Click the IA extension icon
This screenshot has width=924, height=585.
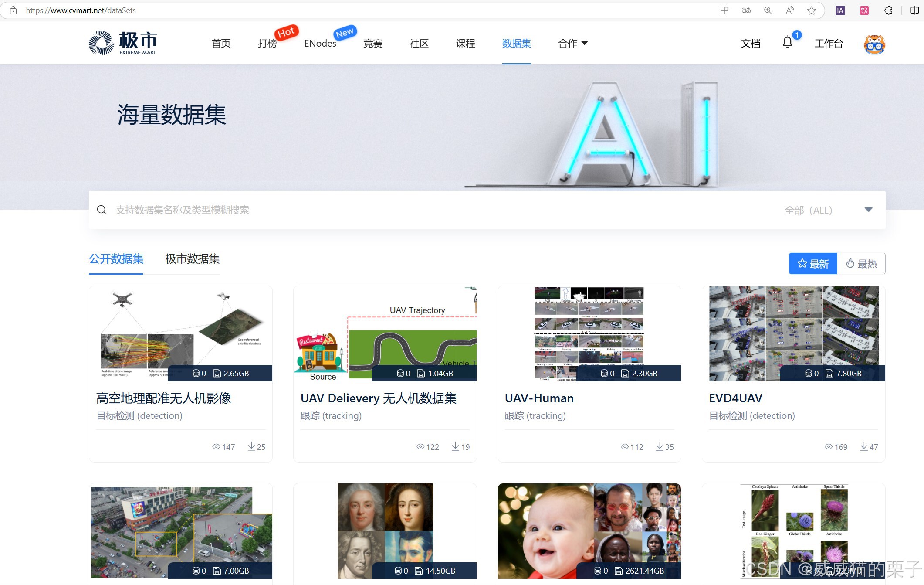click(x=840, y=10)
